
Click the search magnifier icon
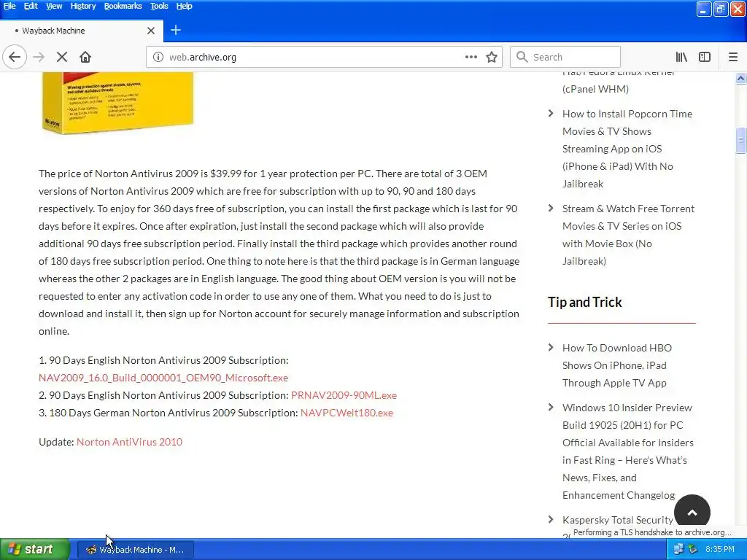click(522, 57)
